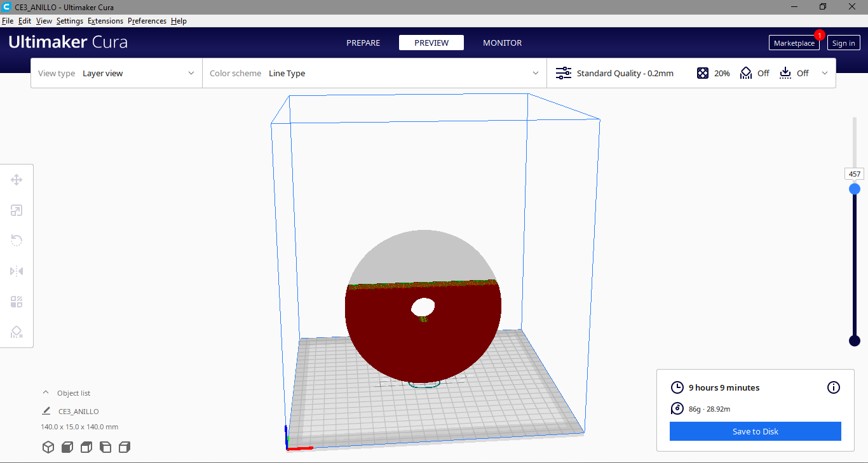Click the pencil icon next to CE3_ANILLO
This screenshot has height=463, width=868.
point(46,411)
